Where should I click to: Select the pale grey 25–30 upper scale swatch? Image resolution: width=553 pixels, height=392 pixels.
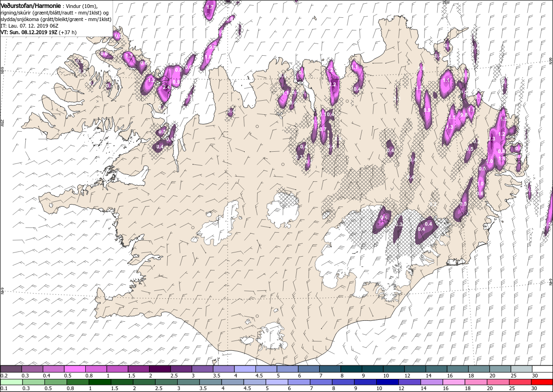click(521, 369)
